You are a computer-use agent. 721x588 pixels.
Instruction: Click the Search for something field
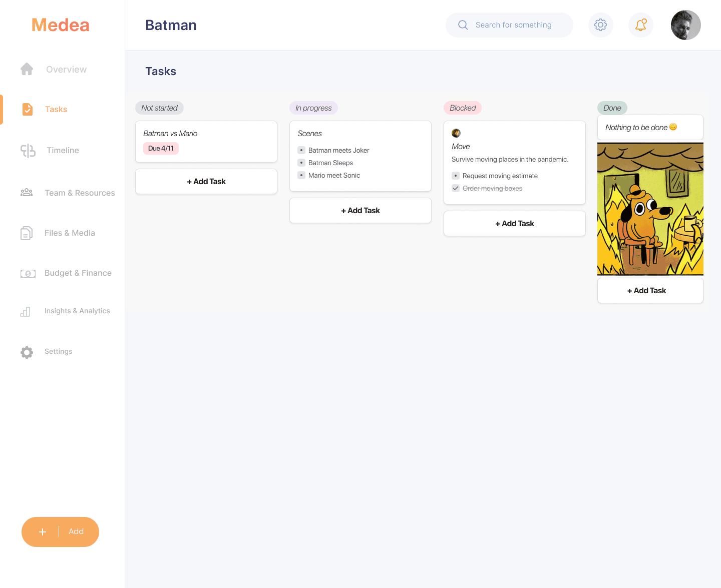513,25
